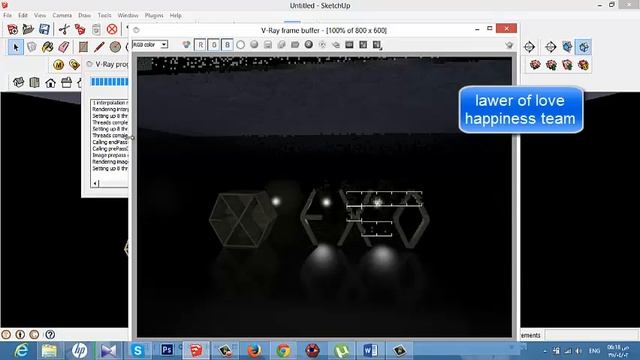
Task: Pick the pink Eraser tool
Action: coord(63,47)
